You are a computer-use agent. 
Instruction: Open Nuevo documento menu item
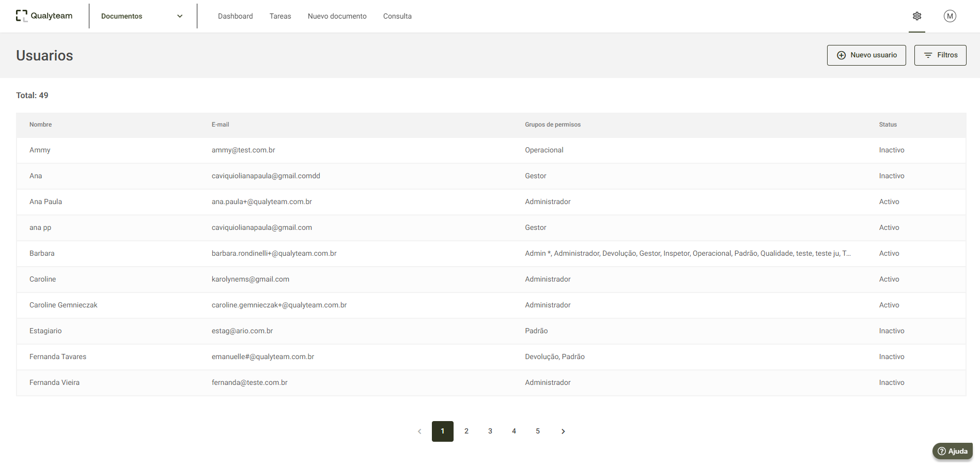click(x=337, y=16)
